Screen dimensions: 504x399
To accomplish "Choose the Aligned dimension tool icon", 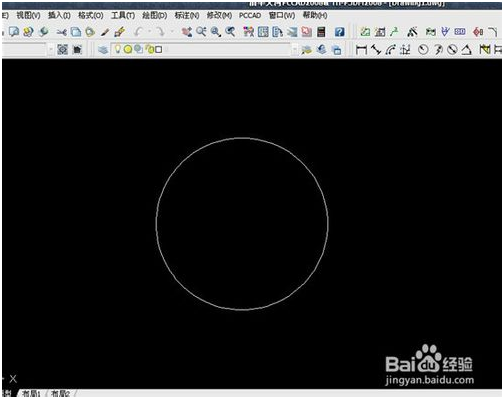I will pos(376,50).
